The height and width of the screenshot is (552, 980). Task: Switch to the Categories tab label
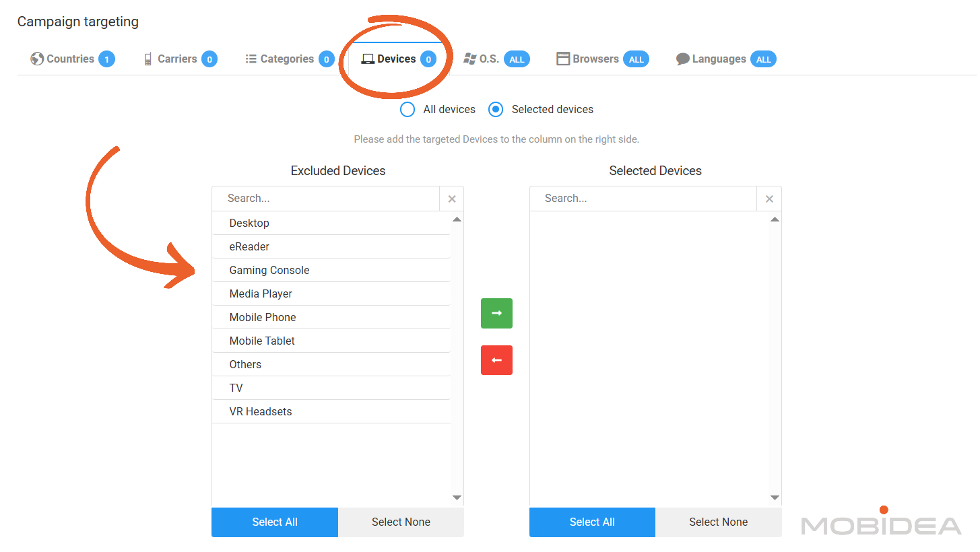(287, 59)
